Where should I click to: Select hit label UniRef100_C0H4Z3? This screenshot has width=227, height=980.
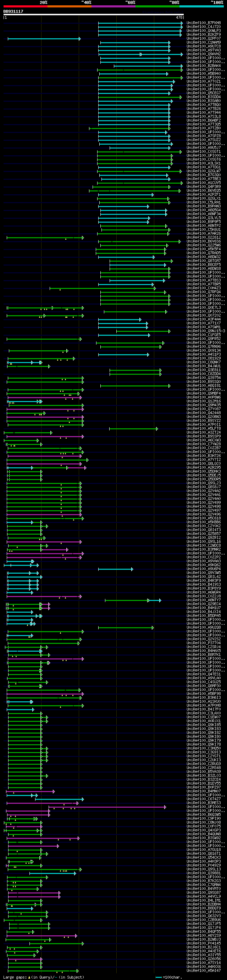[x=203, y=288]
